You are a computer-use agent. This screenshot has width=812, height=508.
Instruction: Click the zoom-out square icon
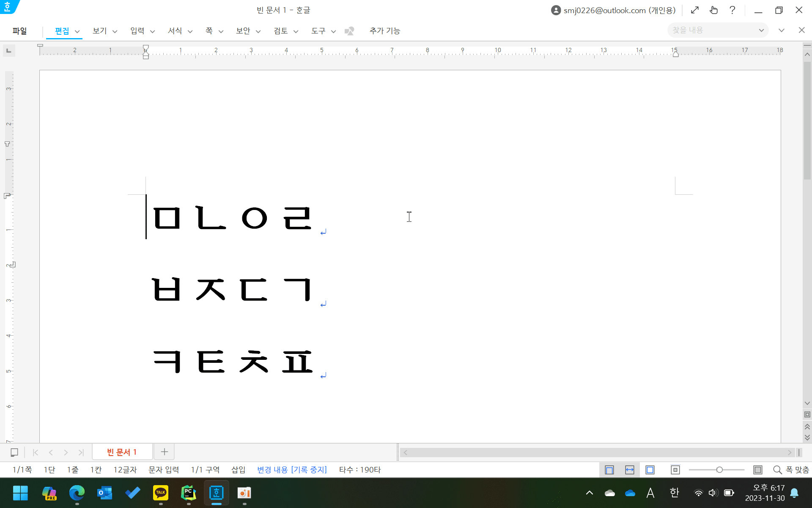click(675, 470)
